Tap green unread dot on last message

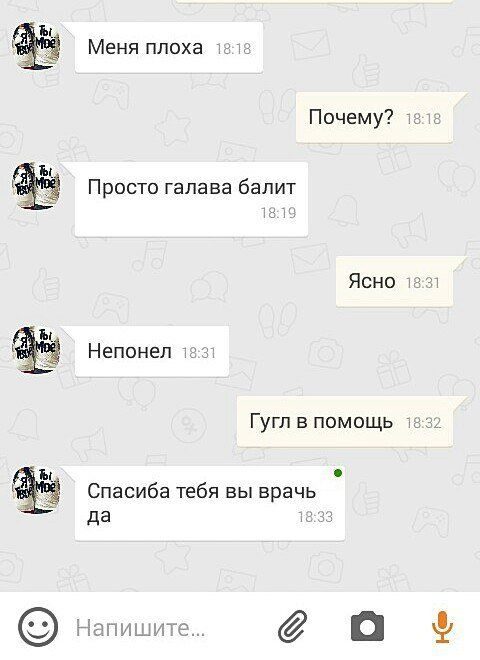(x=338, y=474)
